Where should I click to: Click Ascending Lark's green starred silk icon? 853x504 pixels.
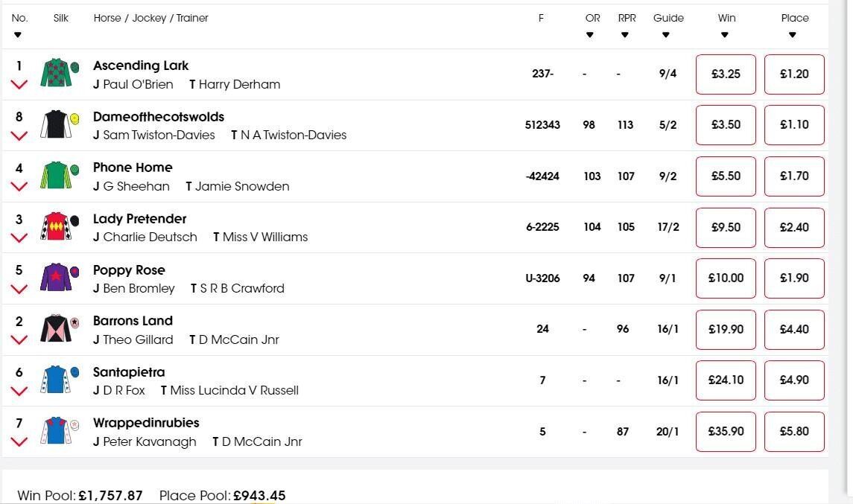tap(60, 73)
